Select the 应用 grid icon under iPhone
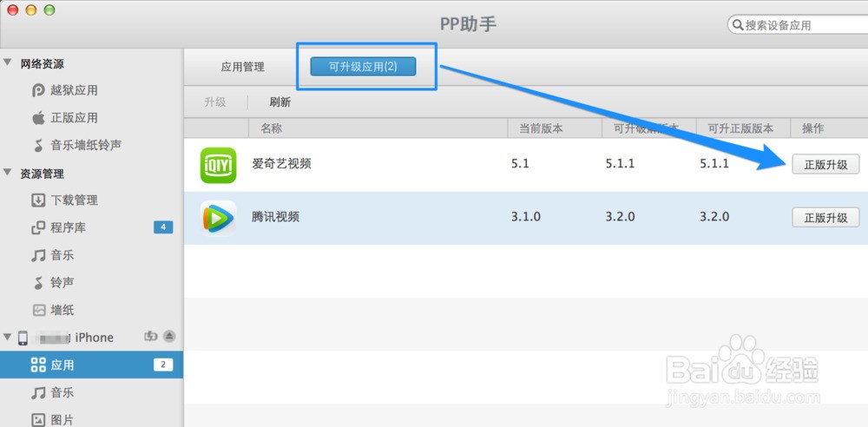 coord(38,365)
